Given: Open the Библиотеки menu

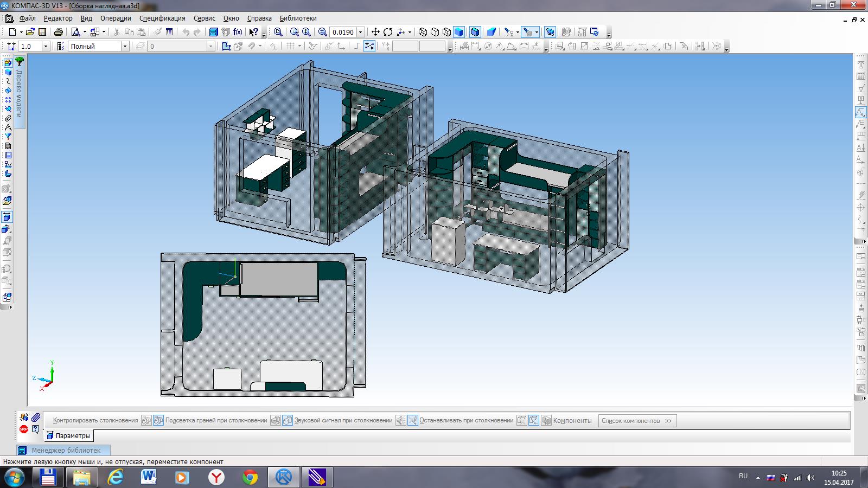Looking at the screenshot, I should pos(298,18).
